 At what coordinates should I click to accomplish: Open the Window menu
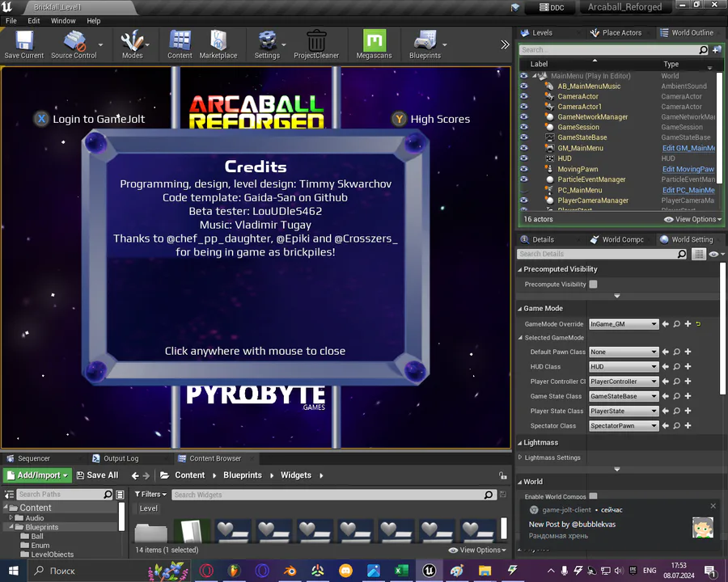tap(63, 21)
